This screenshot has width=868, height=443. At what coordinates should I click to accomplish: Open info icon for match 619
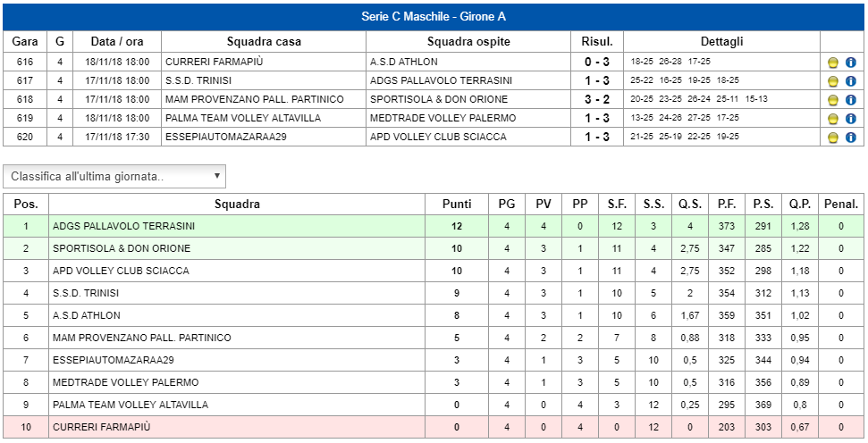click(x=851, y=119)
